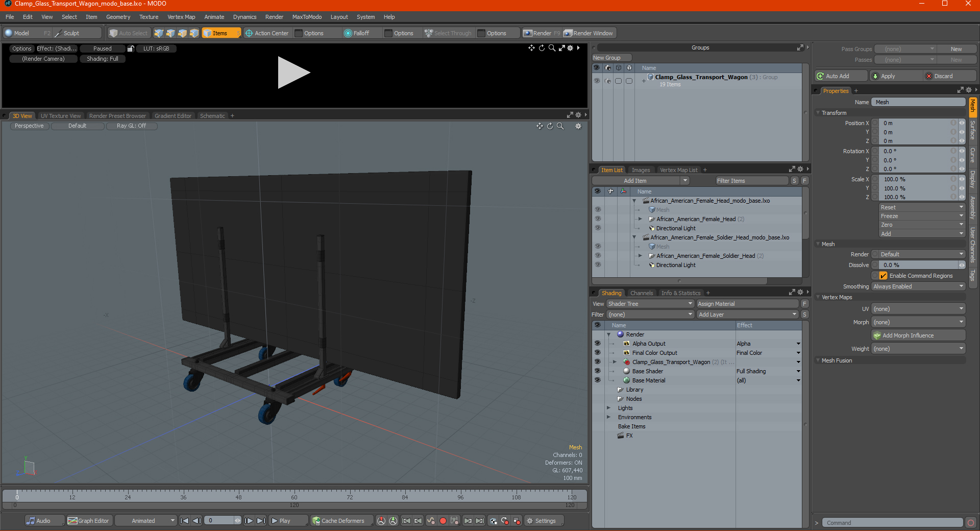The height and width of the screenshot is (531, 980).
Task: Expand Lights in Shader Tree
Action: [x=608, y=408]
